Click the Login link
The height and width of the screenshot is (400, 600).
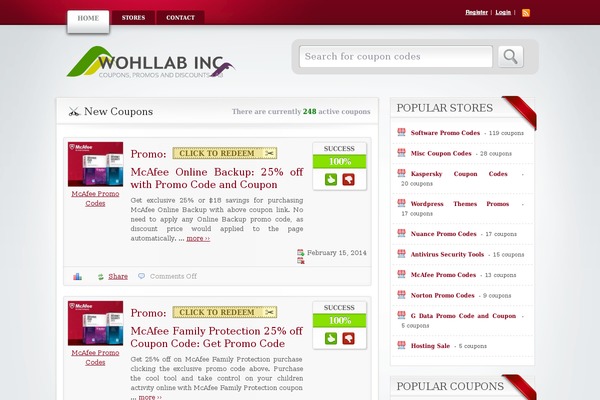click(503, 12)
